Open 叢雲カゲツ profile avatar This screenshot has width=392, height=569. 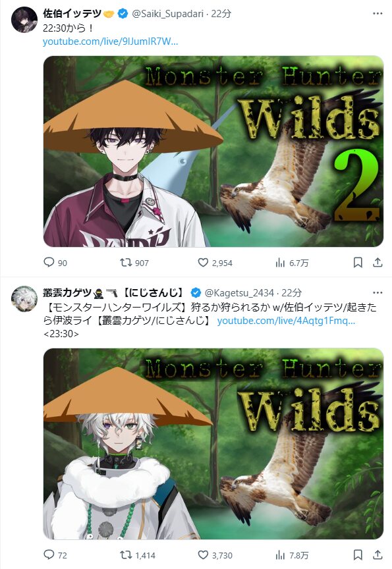tap(24, 299)
